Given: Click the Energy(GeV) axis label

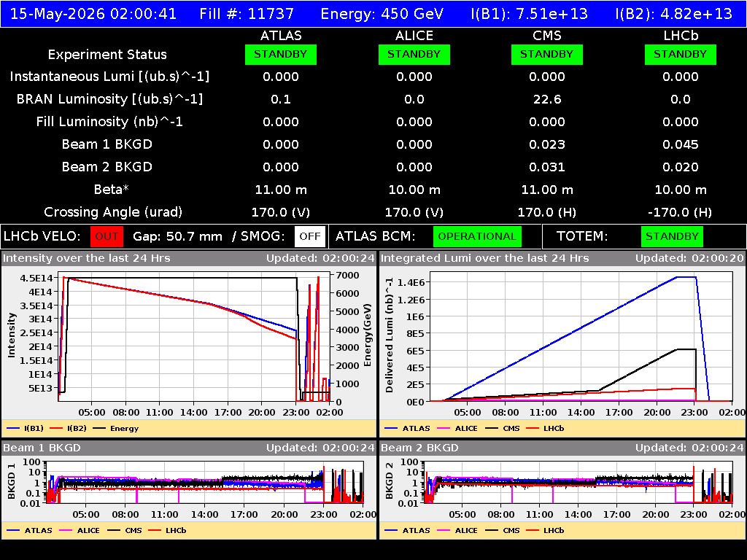Looking at the screenshot, I should coord(368,335).
